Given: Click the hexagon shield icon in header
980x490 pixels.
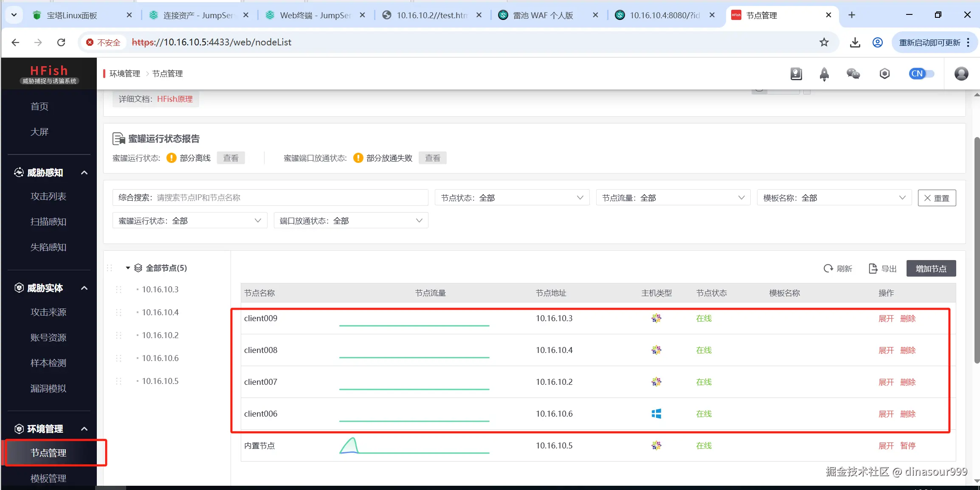Looking at the screenshot, I should (884, 74).
